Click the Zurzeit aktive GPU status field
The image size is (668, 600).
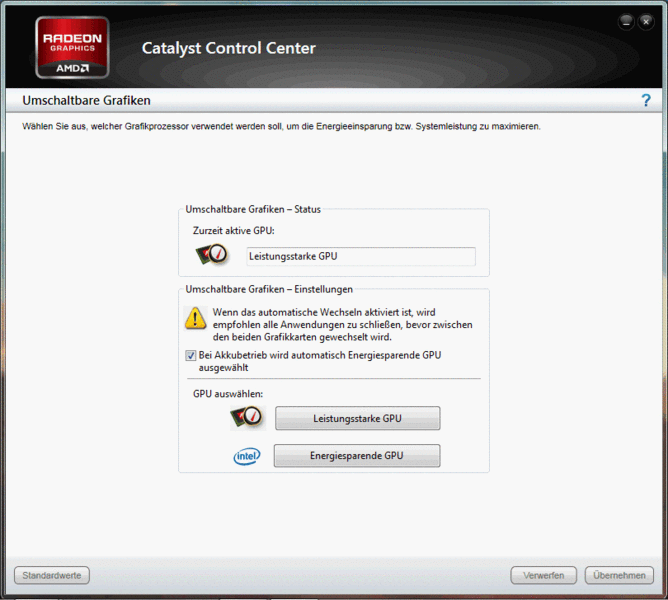[x=361, y=257]
